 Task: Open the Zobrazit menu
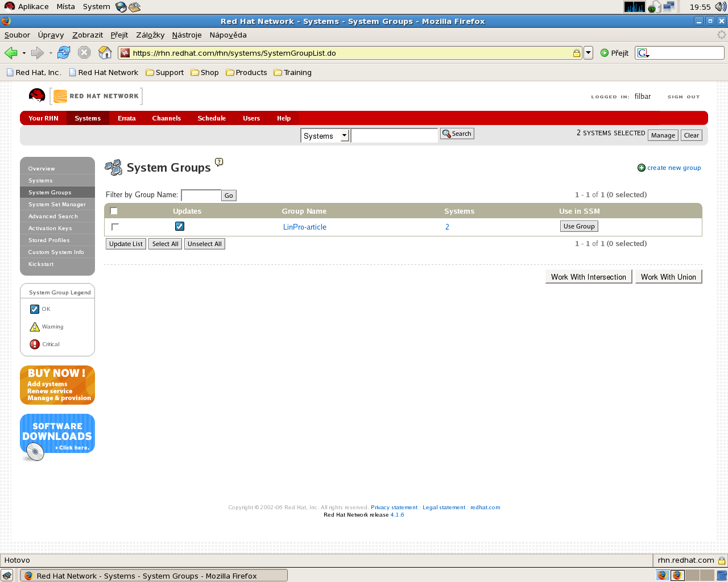88,35
